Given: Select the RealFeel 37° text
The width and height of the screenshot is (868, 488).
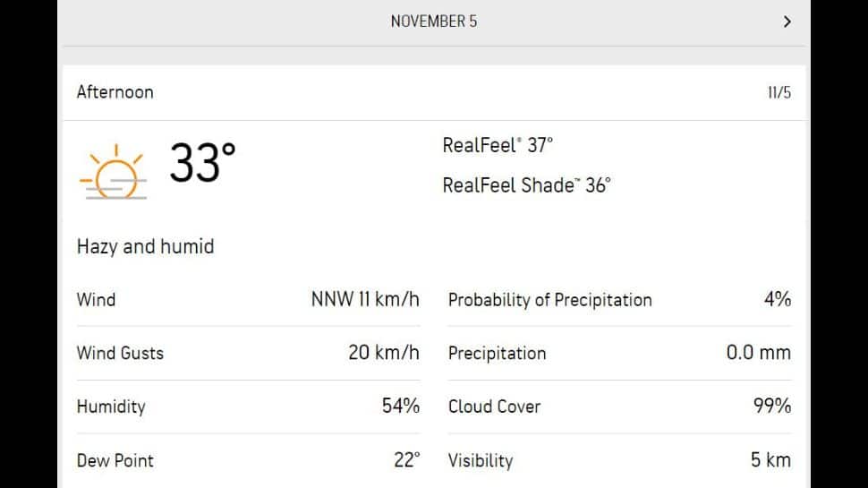Looking at the screenshot, I should click(x=498, y=145).
